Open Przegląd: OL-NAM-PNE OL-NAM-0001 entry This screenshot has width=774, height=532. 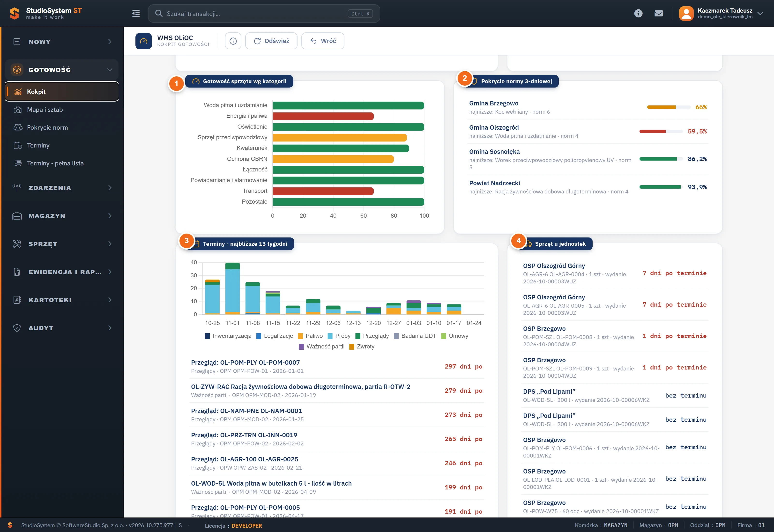coord(336,415)
